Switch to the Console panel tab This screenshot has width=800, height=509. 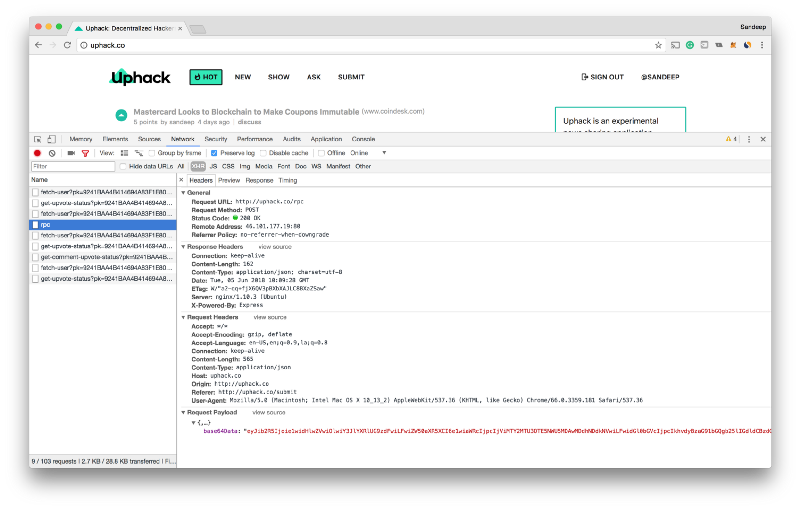pos(363,139)
